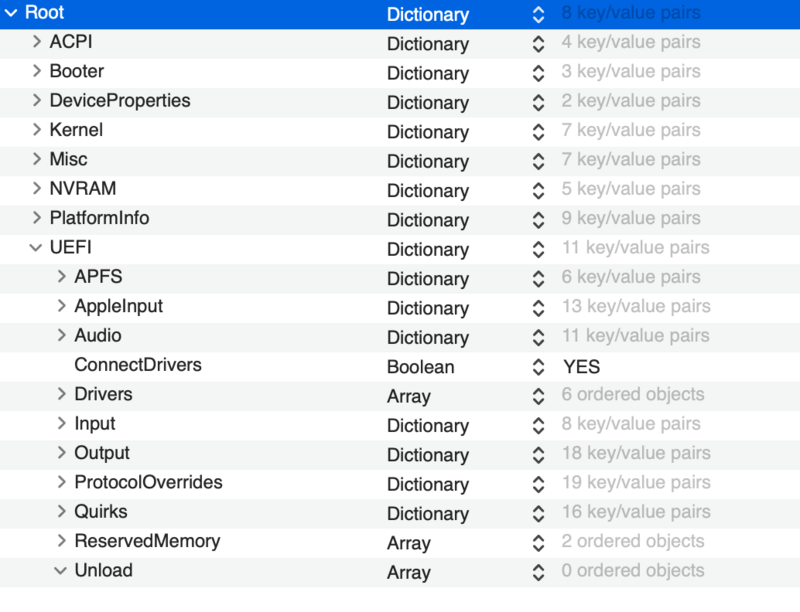The height and width of the screenshot is (612, 800).
Task: Change type popup for ReservedMemory array
Action: [x=539, y=542]
